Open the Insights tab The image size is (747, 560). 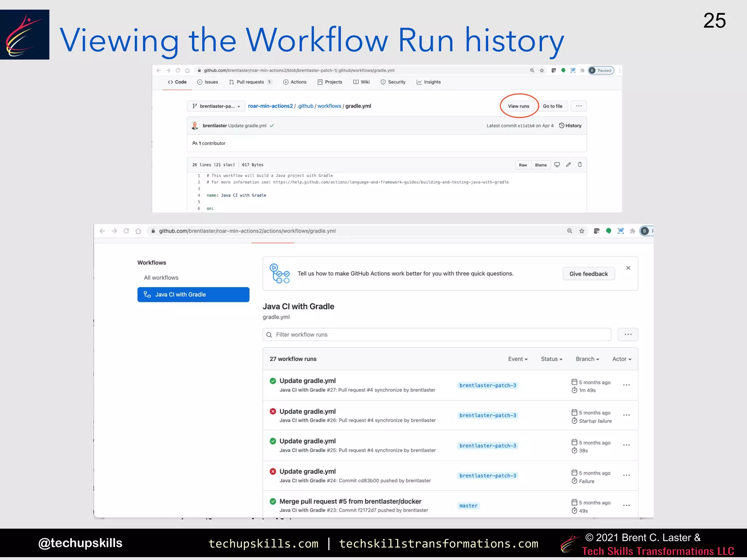(429, 82)
